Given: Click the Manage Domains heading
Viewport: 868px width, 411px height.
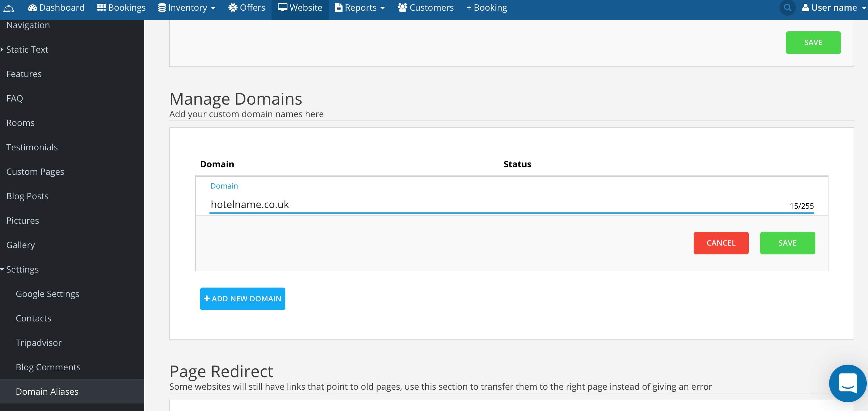Looking at the screenshot, I should coord(236,99).
